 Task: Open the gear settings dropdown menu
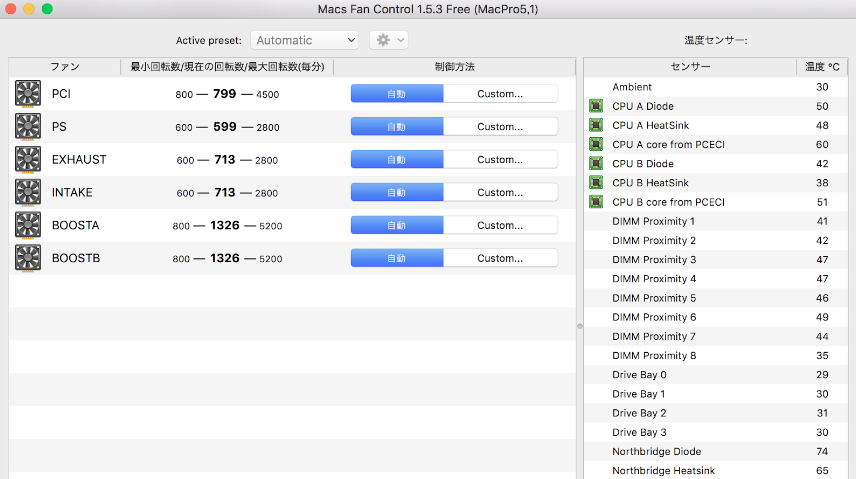[388, 40]
